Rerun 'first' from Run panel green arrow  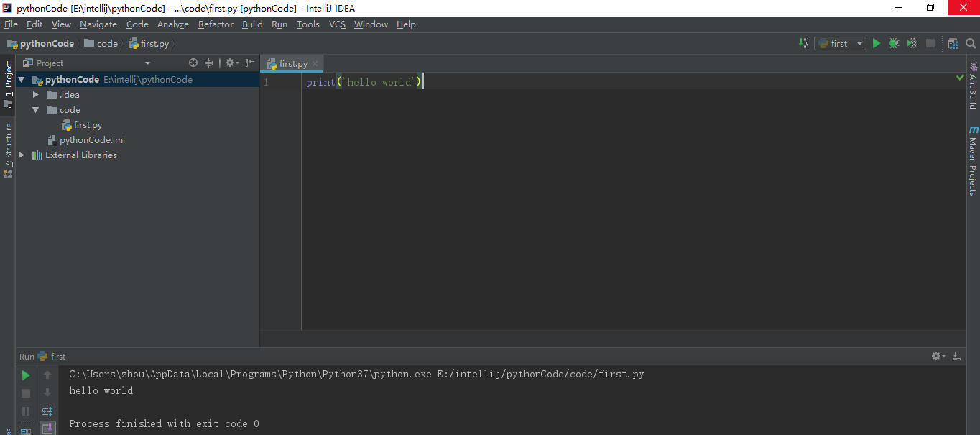pos(26,375)
